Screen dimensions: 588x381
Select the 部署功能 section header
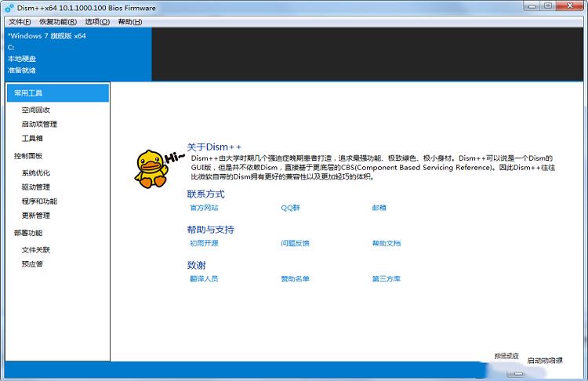[28, 233]
